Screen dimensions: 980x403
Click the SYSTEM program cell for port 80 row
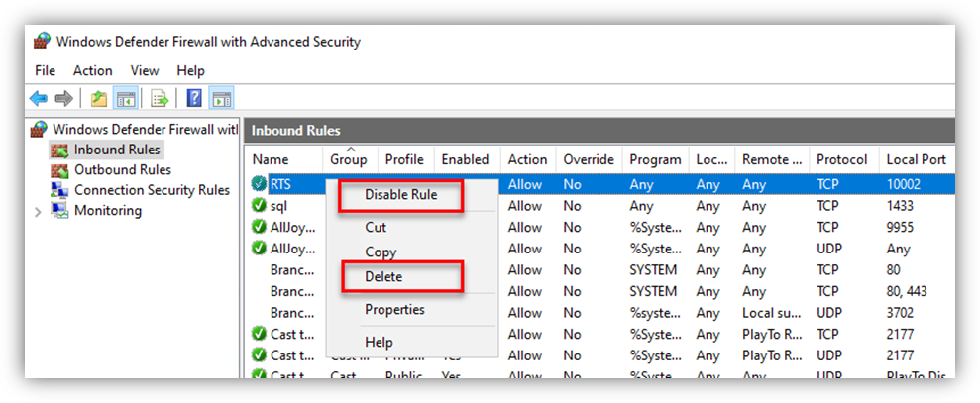[x=653, y=270]
